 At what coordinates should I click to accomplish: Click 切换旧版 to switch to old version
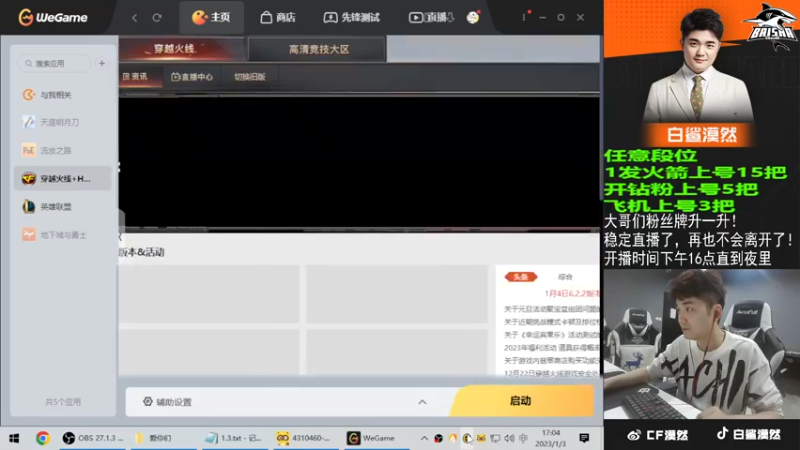[250, 77]
